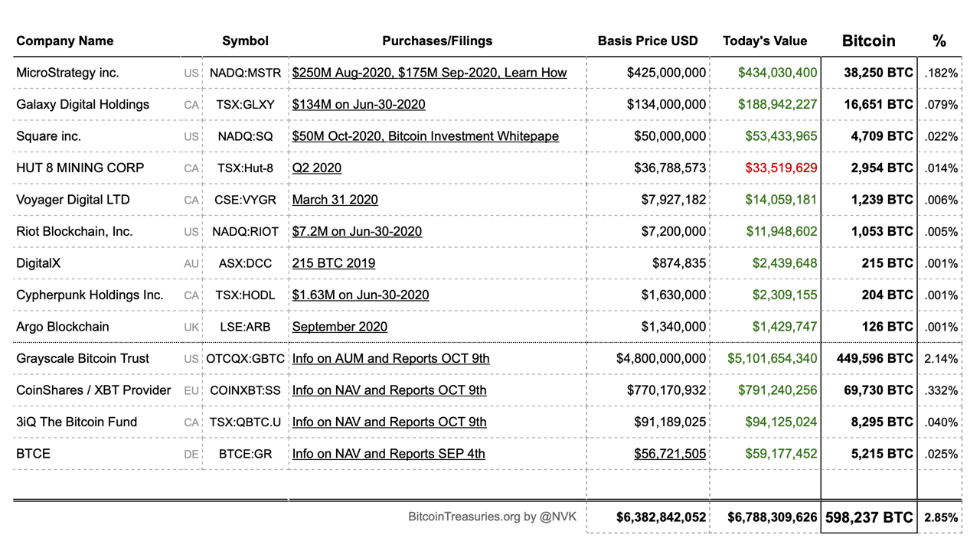Click Galaxy Digital 16,651 BTC cell

tap(879, 104)
